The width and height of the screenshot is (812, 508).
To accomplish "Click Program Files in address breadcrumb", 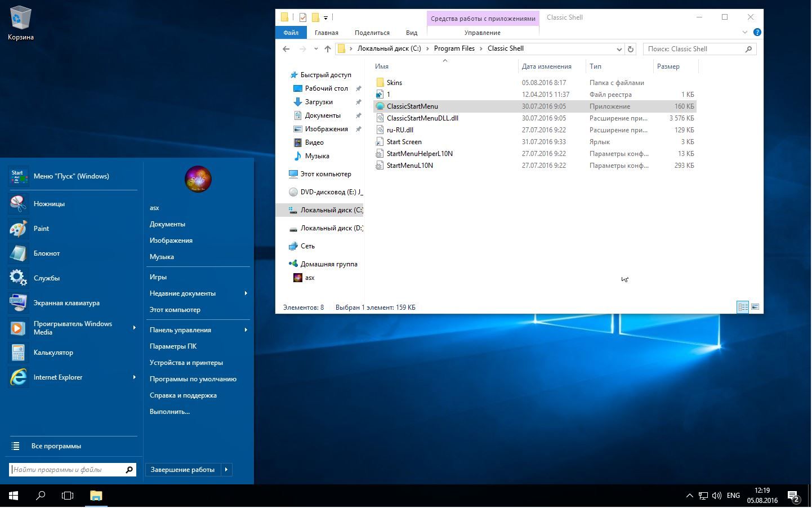I will pyautogui.click(x=454, y=48).
